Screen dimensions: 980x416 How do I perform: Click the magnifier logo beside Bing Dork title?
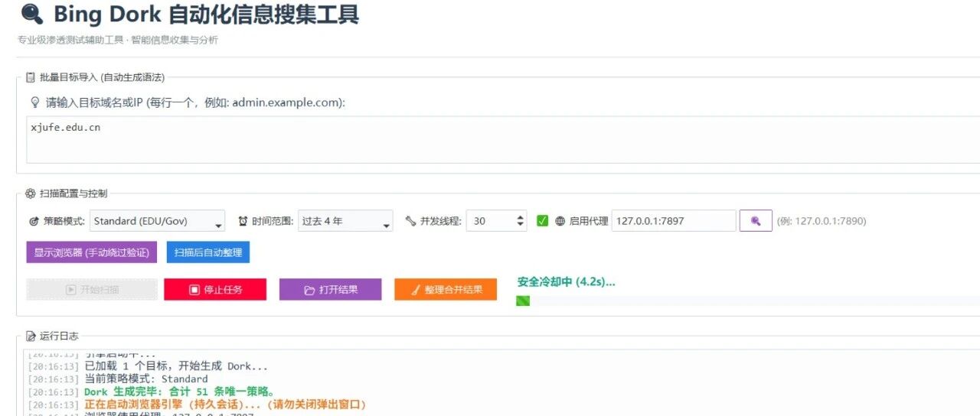click(x=31, y=14)
